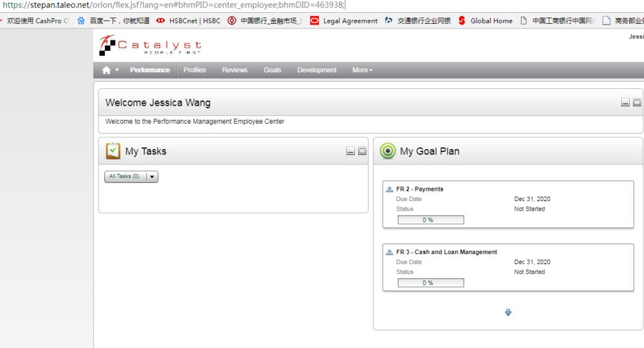The width and height of the screenshot is (644, 348).
Task: Open the 交通银行企业网银 bookmark
Action: pos(418,21)
